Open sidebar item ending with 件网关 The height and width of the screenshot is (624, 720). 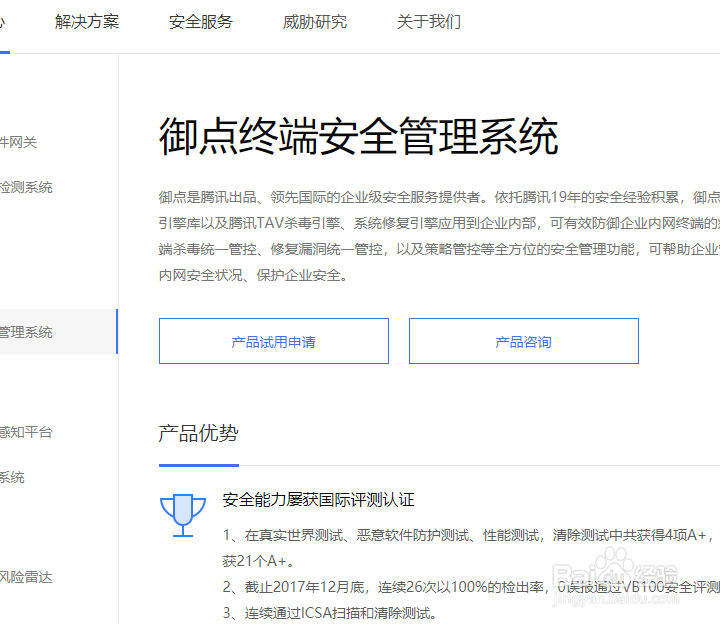point(18,142)
